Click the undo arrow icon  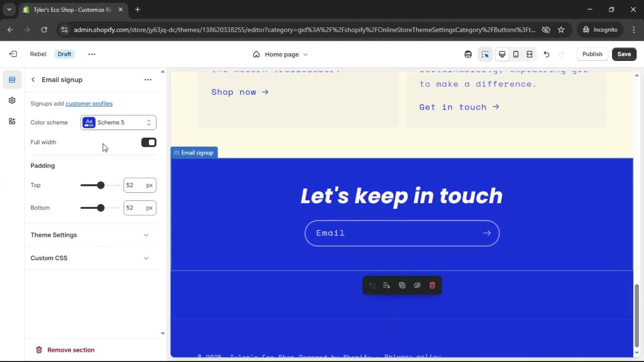pyautogui.click(x=546, y=54)
